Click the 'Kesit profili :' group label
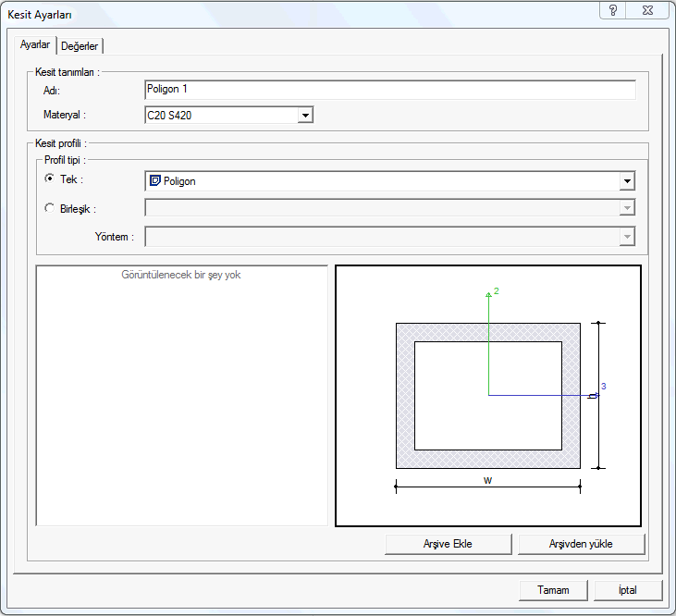The image size is (676, 616). [x=61, y=143]
